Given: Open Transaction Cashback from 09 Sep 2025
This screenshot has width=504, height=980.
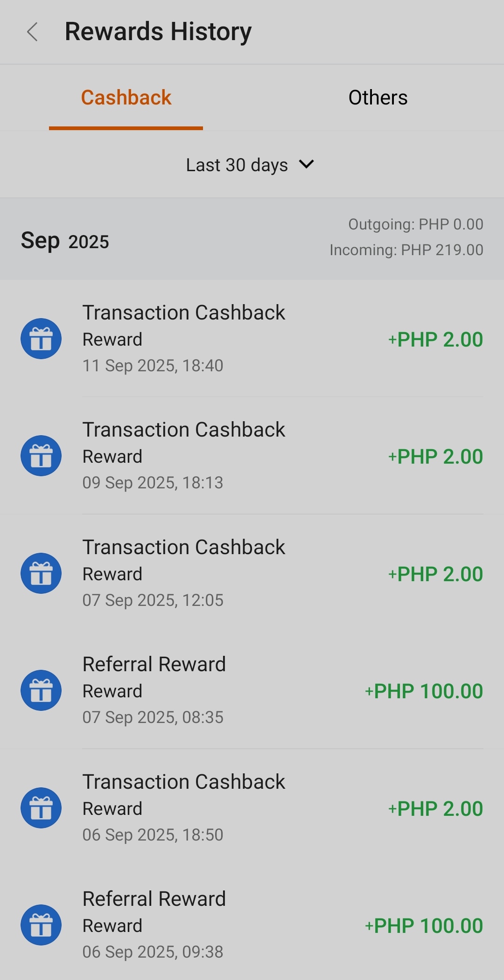Looking at the screenshot, I should [184, 430].
